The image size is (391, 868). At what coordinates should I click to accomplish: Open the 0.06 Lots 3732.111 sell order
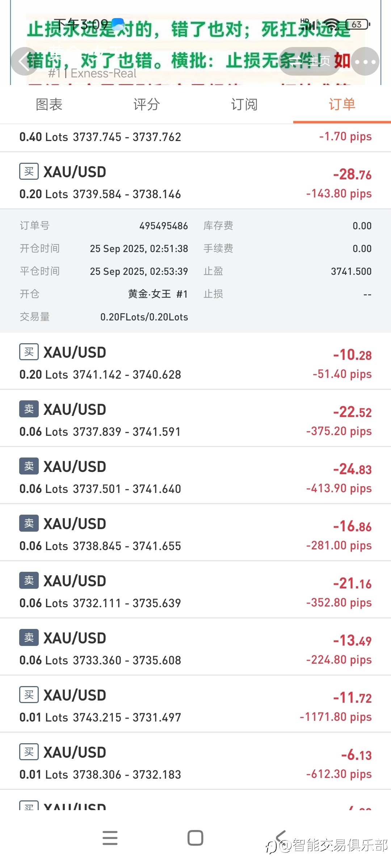point(195,590)
